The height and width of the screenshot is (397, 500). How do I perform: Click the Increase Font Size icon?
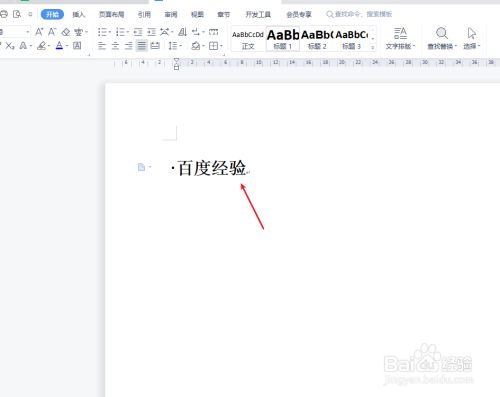(x=39, y=32)
